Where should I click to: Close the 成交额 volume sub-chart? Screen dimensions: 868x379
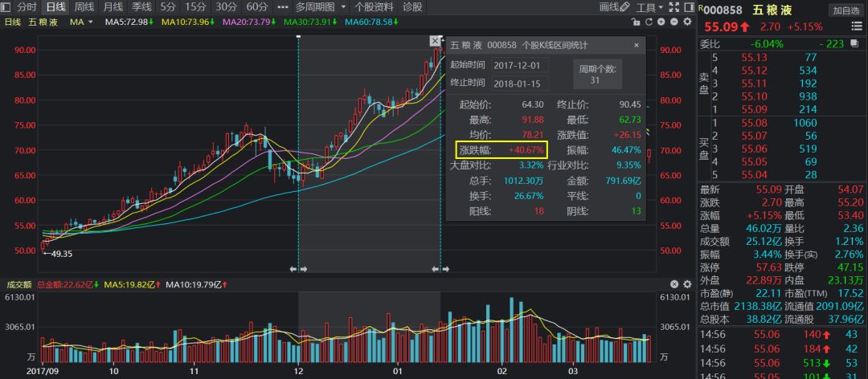coord(674,284)
